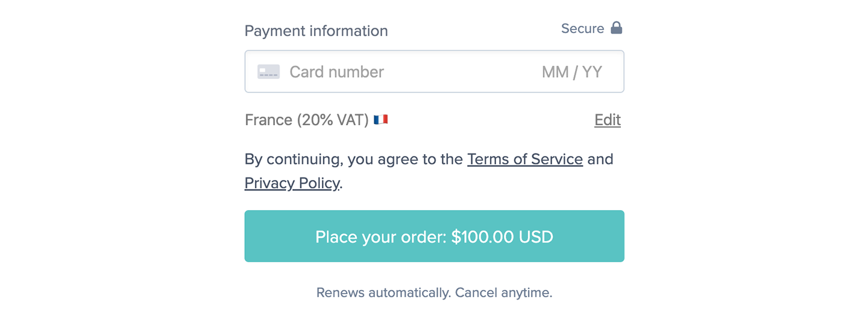Select the France (20% VAT) text

coord(307,120)
